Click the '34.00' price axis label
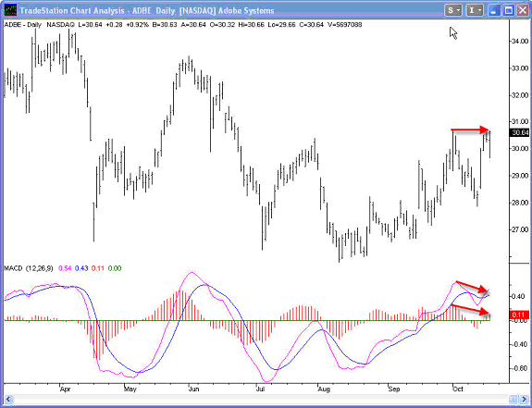 click(520, 42)
